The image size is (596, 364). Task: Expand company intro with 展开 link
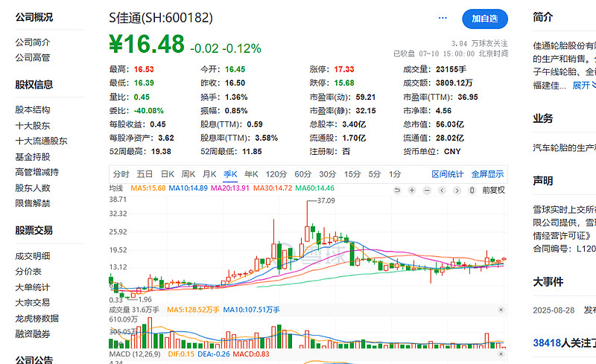tap(584, 85)
